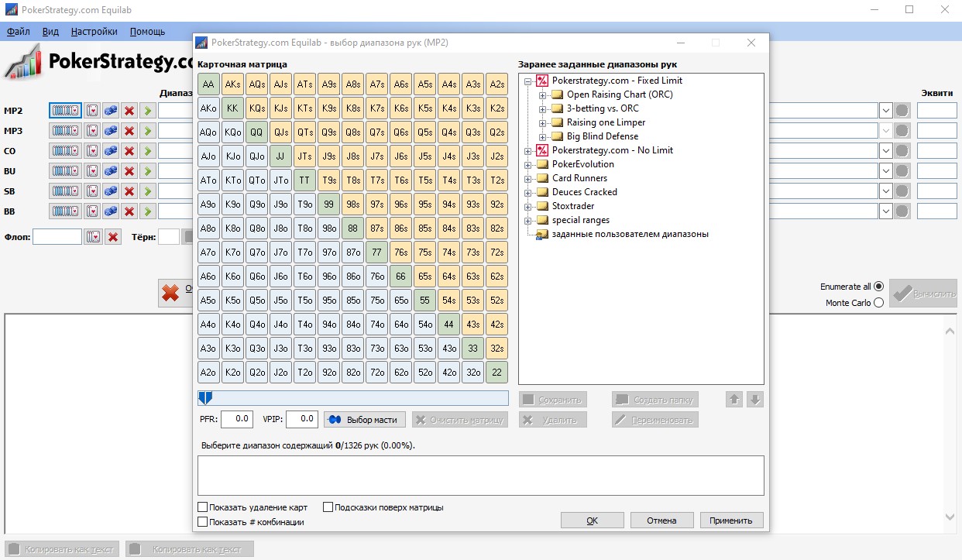Open the hand range selector for MP3

click(65, 130)
